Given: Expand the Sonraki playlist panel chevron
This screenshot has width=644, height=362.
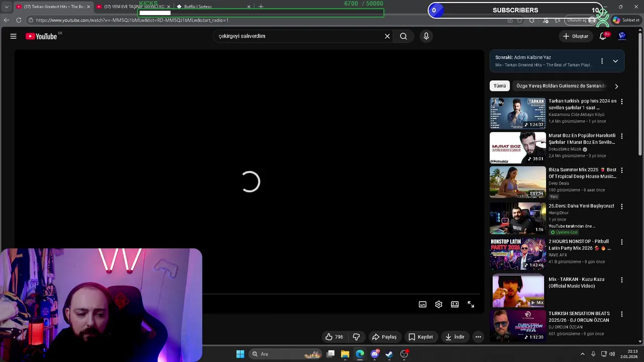Looking at the screenshot, I should point(615,61).
